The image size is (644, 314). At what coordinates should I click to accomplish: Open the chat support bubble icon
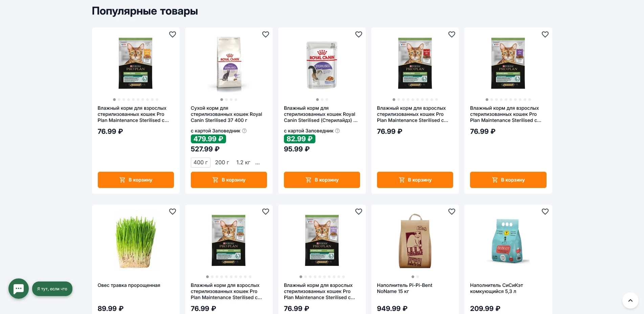coord(19,289)
